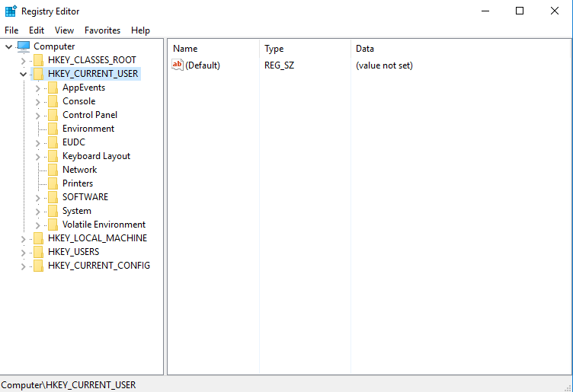Click the Control Panel folder icon

tap(53, 115)
